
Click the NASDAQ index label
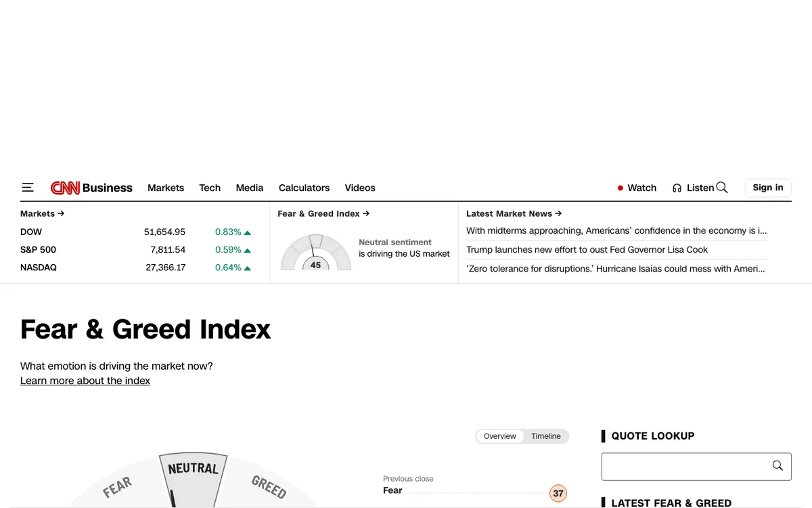pos(39,268)
